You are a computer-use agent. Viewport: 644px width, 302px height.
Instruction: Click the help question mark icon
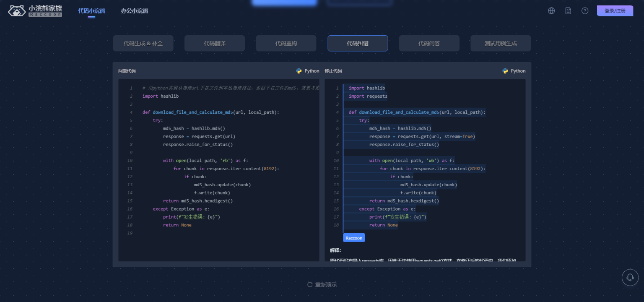tap(585, 11)
